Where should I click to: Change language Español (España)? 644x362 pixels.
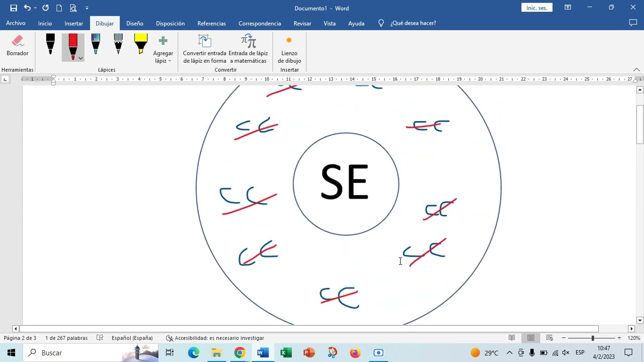click(x=132, y=338)
